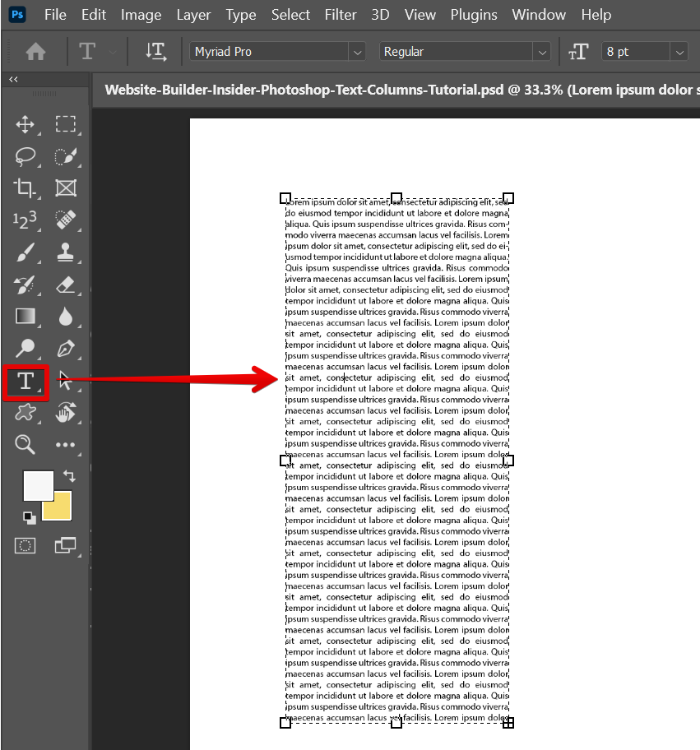Toggle text orientation in options bar

(155, 51)
